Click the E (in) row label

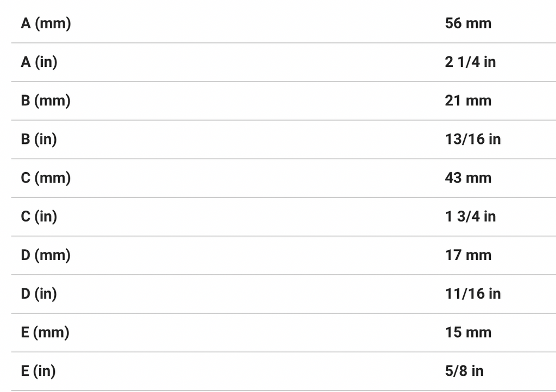pyautogui.click(x=39, y=371)
